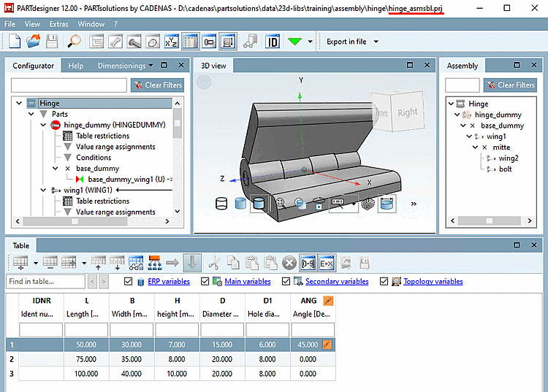Click the Open project folder icon
The height and width of the screenshot is (392, 548).
[33, 42]
